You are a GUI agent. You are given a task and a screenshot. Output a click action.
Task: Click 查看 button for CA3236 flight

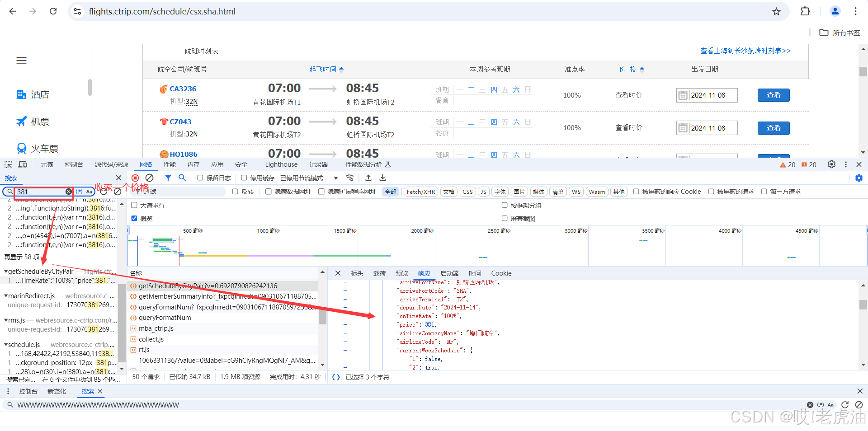(x=774, y=95)
